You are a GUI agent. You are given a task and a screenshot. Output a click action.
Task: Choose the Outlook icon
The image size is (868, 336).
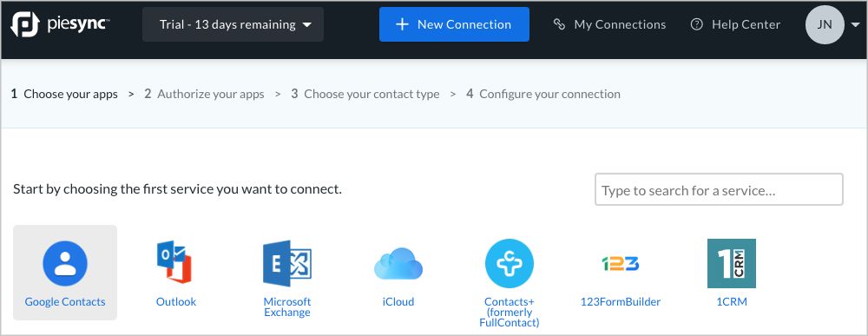click(175, 262)
